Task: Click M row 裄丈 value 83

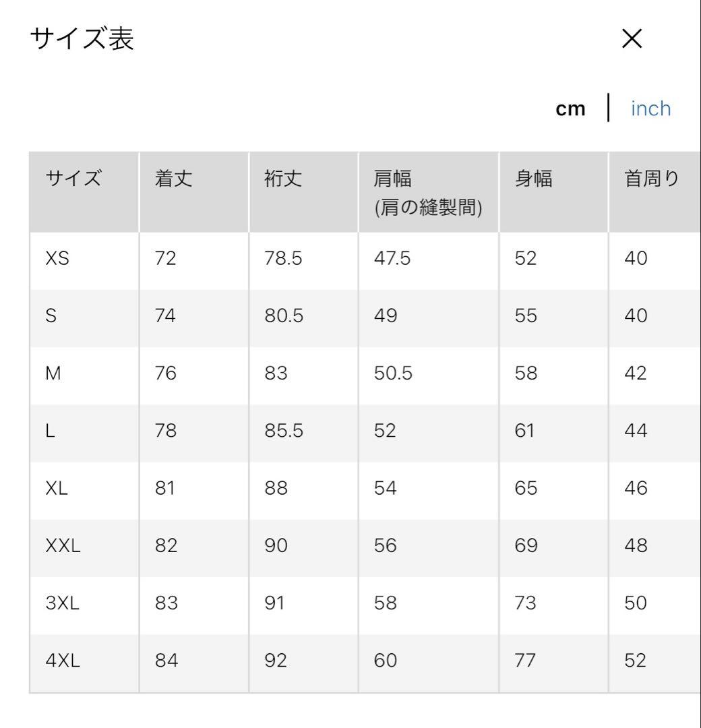Action: (276, 373)
